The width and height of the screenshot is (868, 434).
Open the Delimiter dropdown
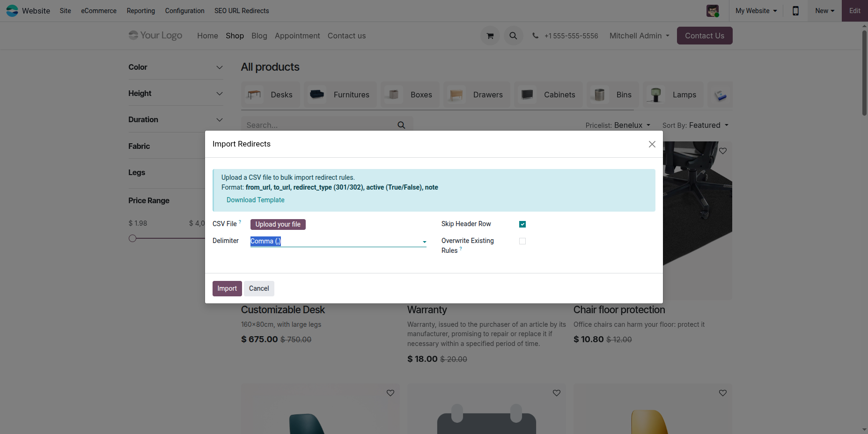tap(338, 241)
